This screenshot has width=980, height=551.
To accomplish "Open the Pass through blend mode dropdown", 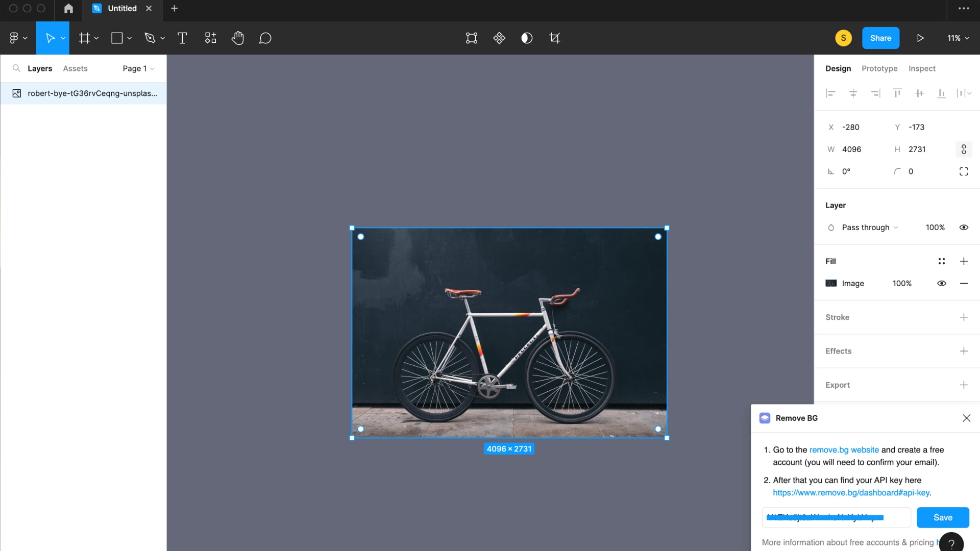I will (x=870, y=228).
